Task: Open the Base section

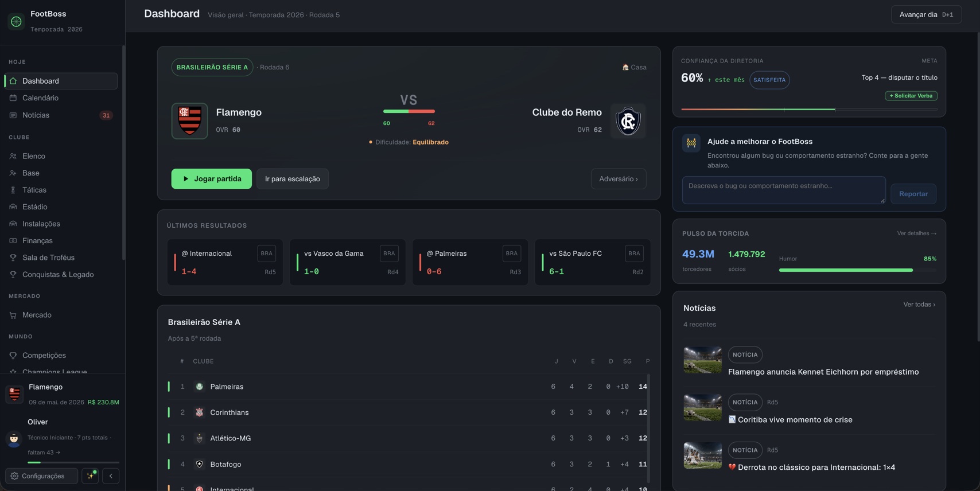Action: tap(61, 173)
